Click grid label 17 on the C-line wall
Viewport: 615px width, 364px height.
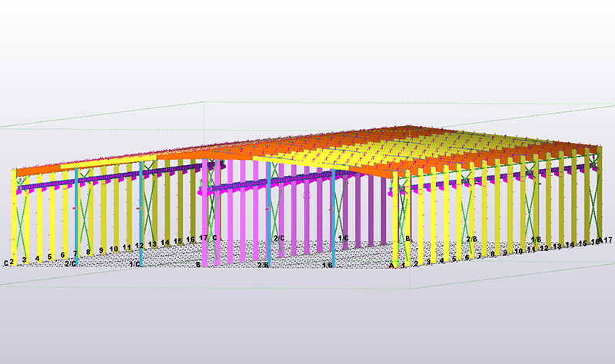pyautogui.click(x=203, y=238)
